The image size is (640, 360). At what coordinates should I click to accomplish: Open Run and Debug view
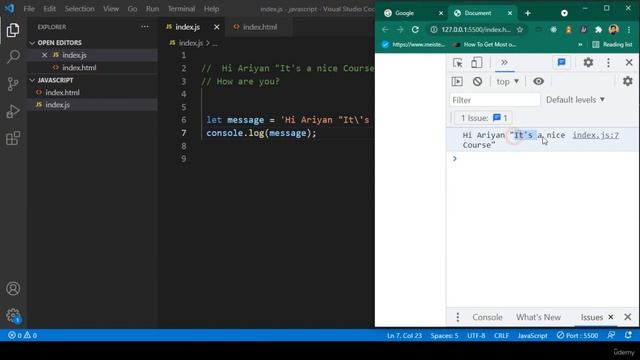pyautogui.click(x=13, y=111)
